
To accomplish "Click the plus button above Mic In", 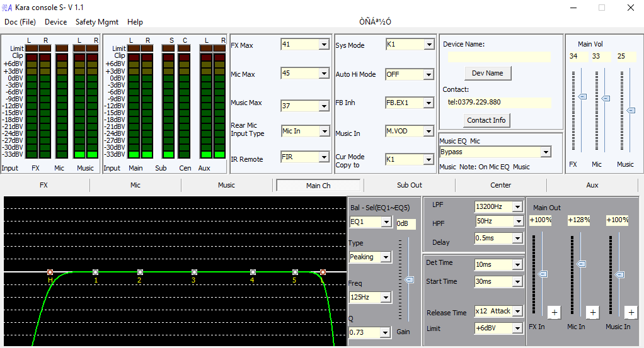I will pyautogui.click(x=593, y=313).
